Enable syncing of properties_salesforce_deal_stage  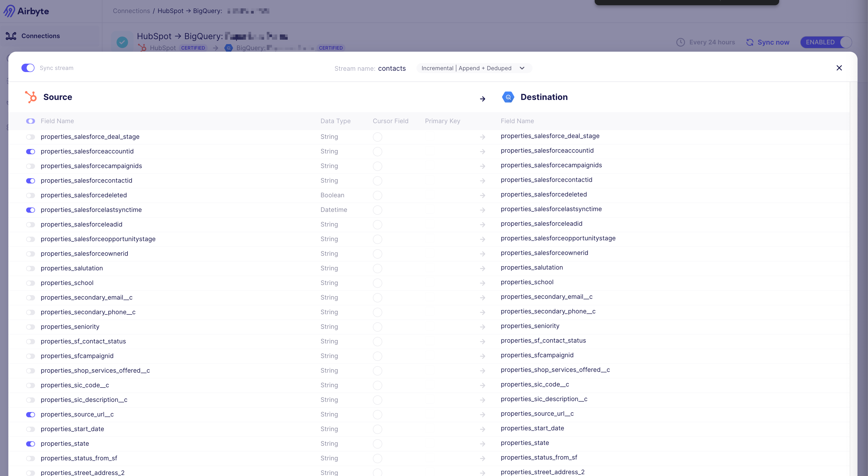click(x=30, y=137)
